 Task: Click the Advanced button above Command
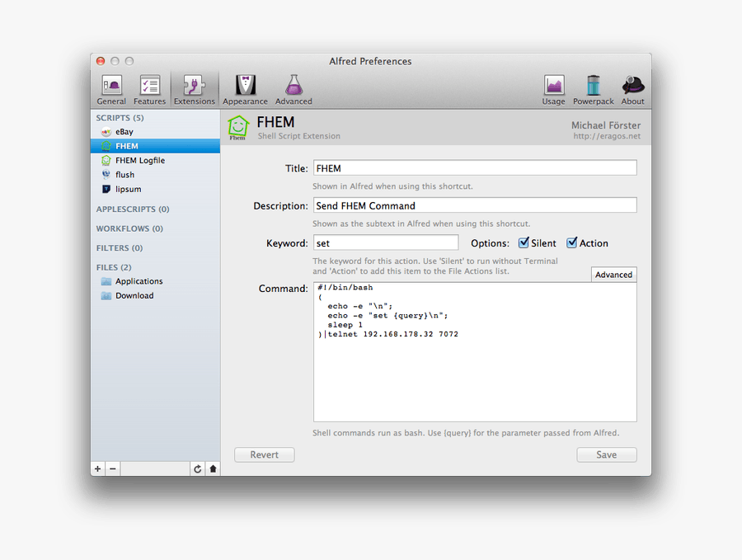coord(613,275)
